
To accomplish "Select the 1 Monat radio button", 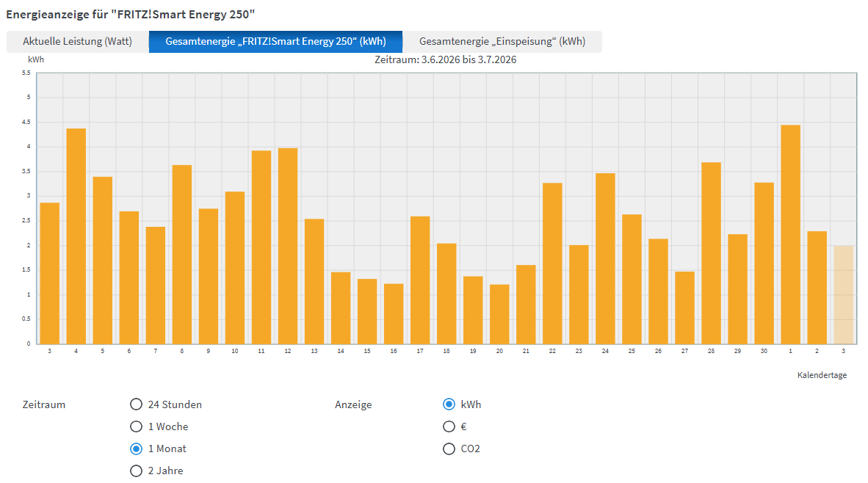I will click(136, 448).
